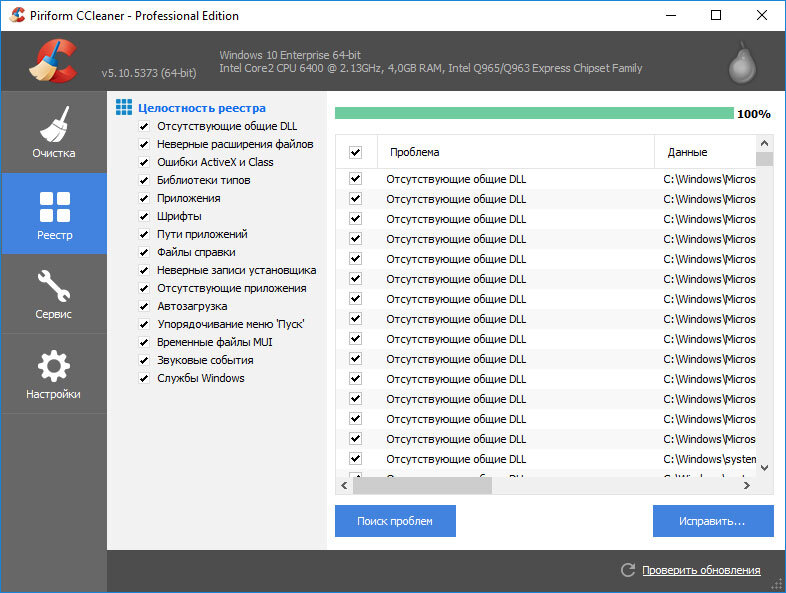Click the vertical scrollbar up arrow
The width and height of the screenshot is (786, 593).
[x=764, y=143]
